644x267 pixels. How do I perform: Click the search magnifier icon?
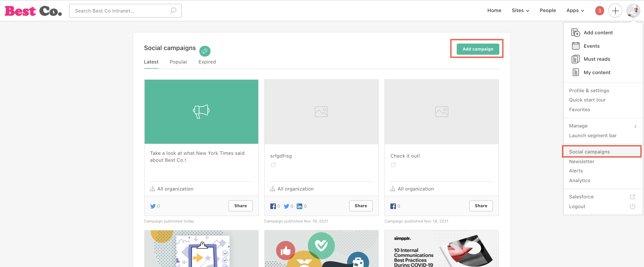(x=173, y=10)
